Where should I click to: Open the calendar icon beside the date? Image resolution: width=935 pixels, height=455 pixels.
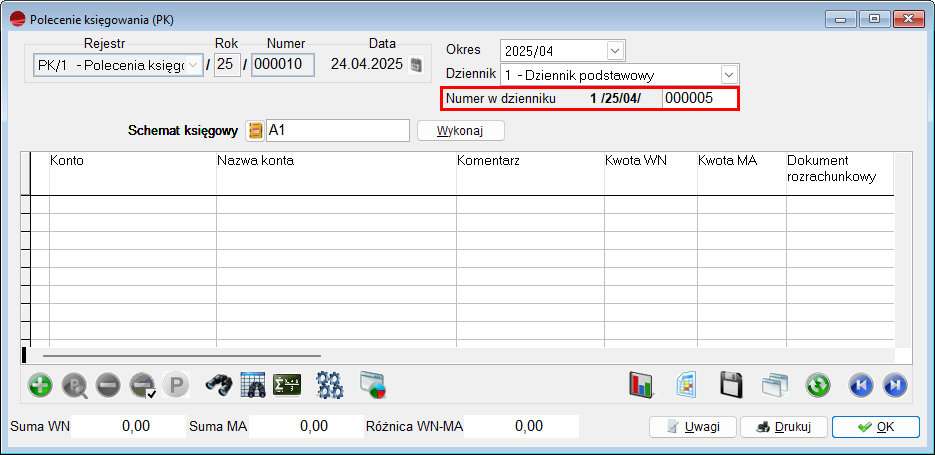[x=416, y=65]
